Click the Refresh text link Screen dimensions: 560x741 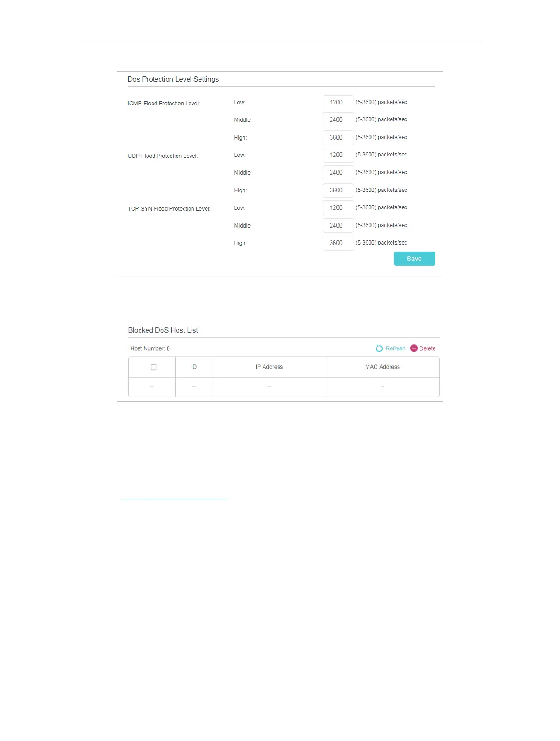(x=395, y=348)
